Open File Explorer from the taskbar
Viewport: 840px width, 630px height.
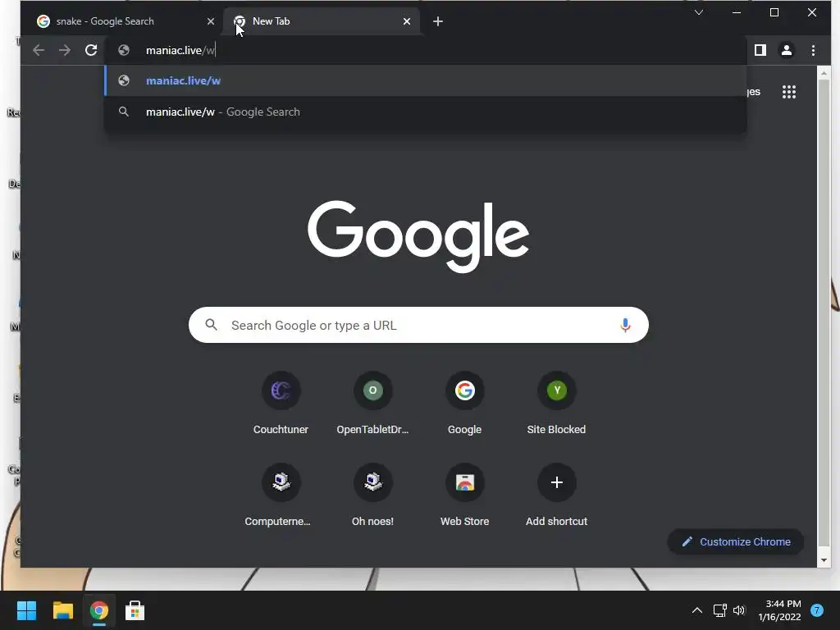click(62, 610)
